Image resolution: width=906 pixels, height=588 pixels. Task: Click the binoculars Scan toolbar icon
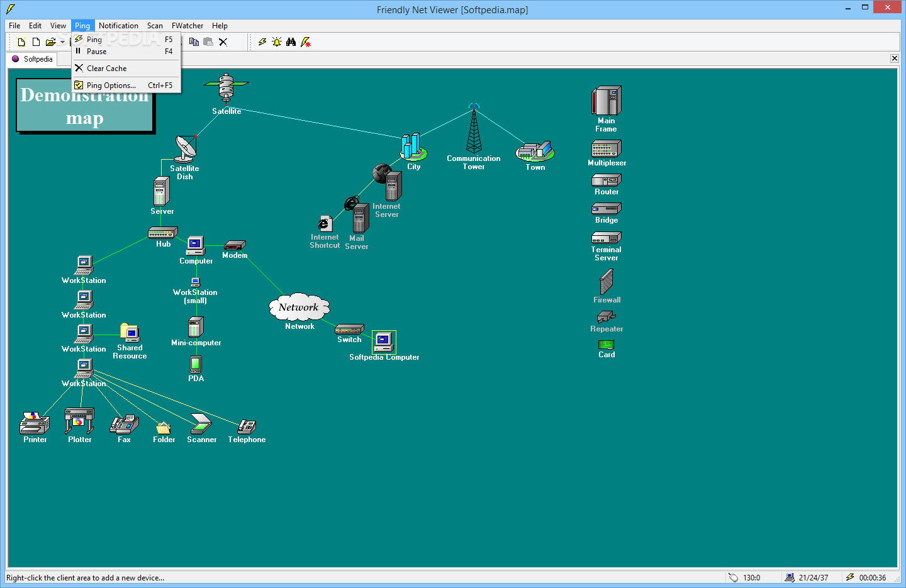pyautogui.click(x=291, y=42)
